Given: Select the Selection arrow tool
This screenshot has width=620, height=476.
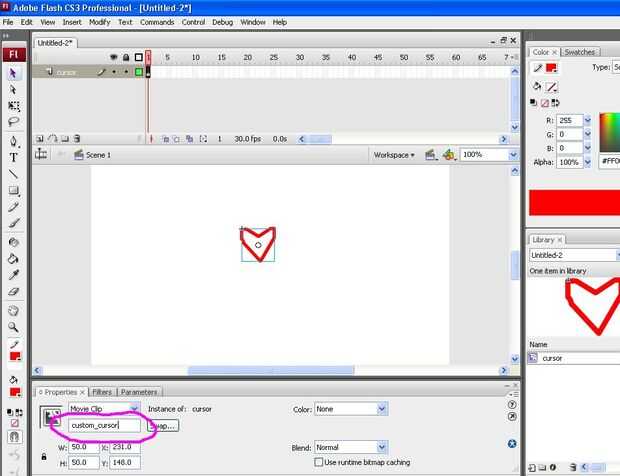Looking at the screenshot, I should (13, 73).
